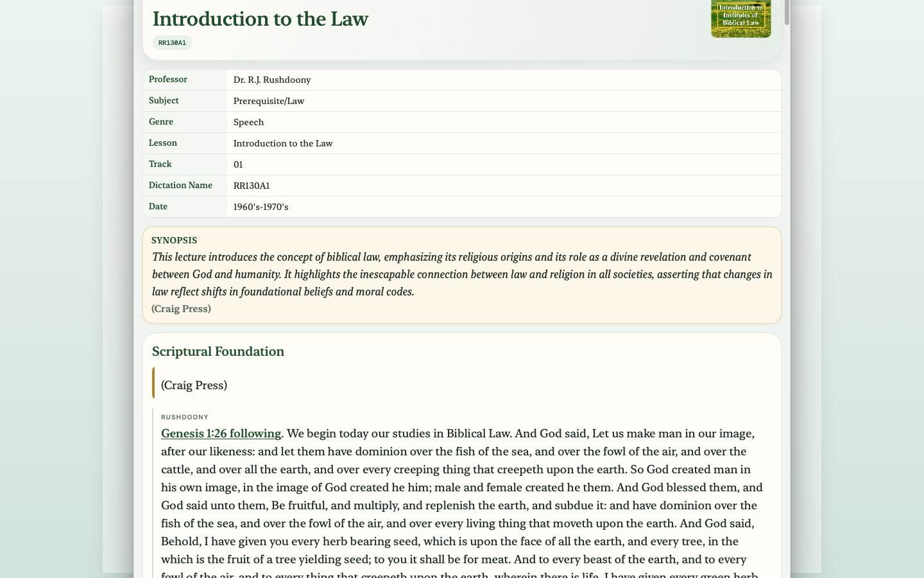Click the Scriptural Foundation section heading
This screenshot has height=578, width=924.
218,351
